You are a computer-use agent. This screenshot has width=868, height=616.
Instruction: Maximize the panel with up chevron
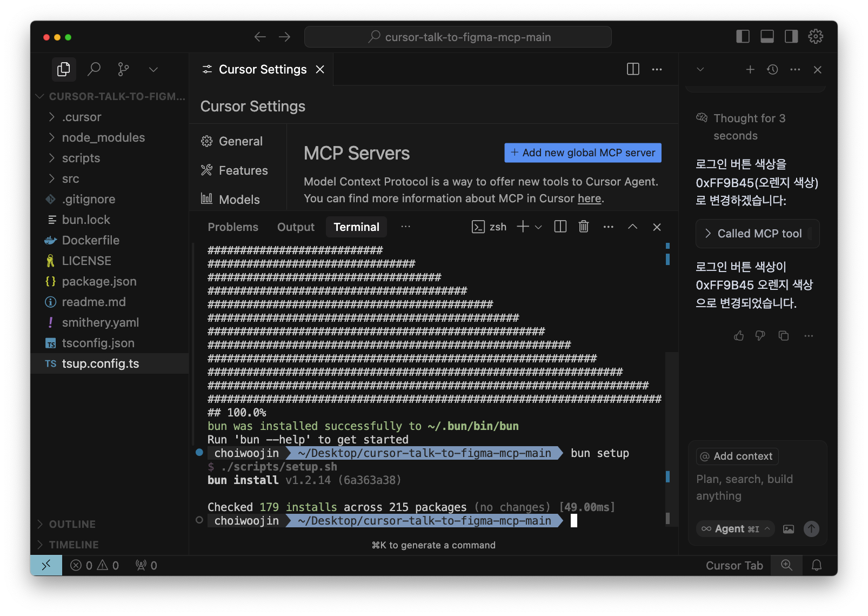coord(632,227)
